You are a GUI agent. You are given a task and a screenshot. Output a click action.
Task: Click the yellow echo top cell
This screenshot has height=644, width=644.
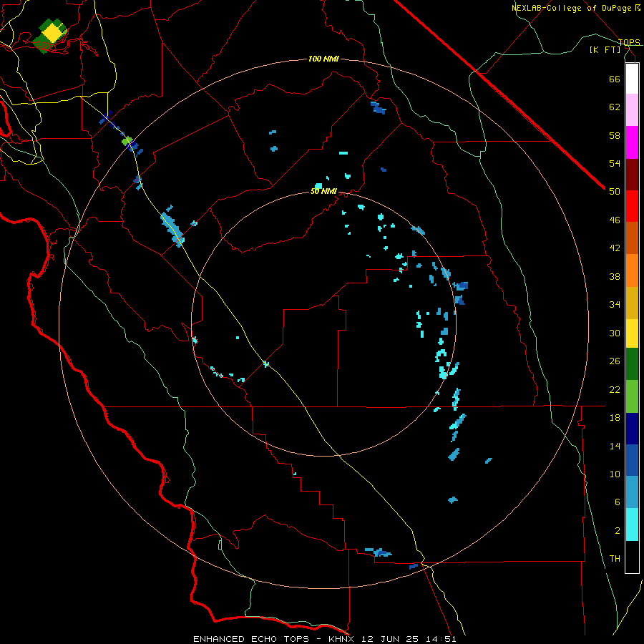coord(52,32)
